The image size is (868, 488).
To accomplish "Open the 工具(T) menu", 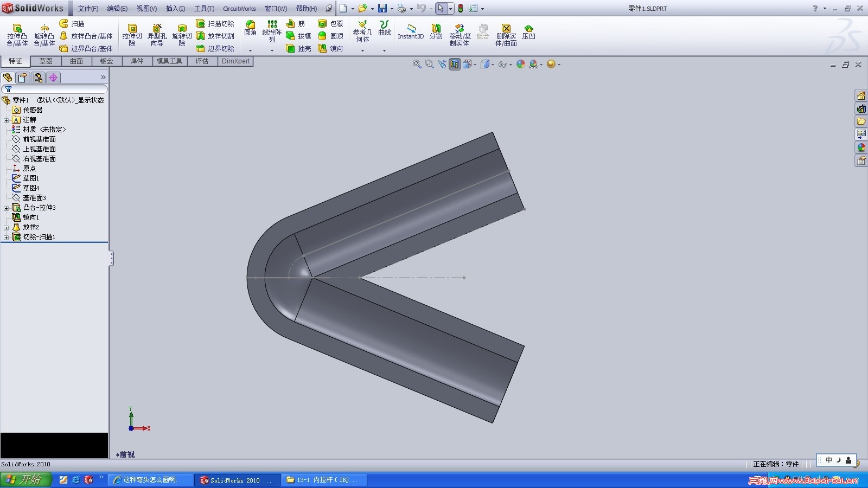I will tap(204, 9).
